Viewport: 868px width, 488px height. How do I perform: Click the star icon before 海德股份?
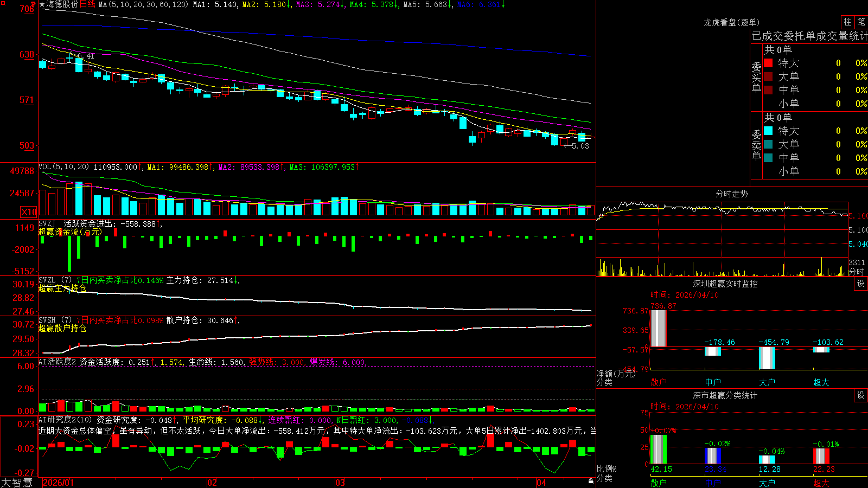42,4
